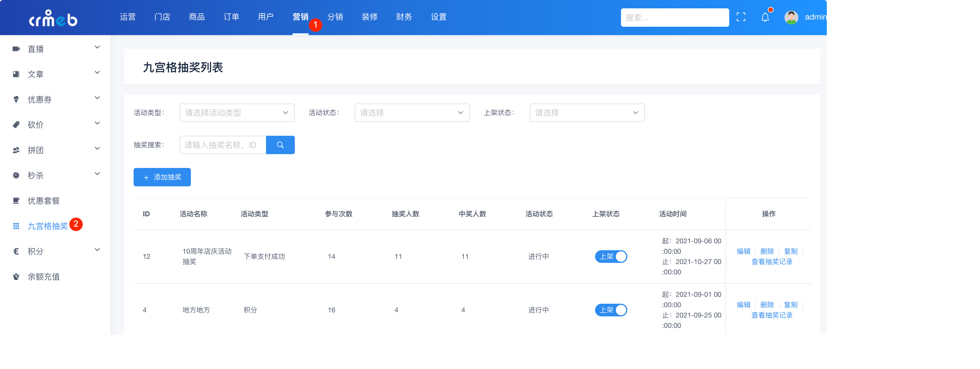Click 复制 for activity ID 12

pos(791,251)
